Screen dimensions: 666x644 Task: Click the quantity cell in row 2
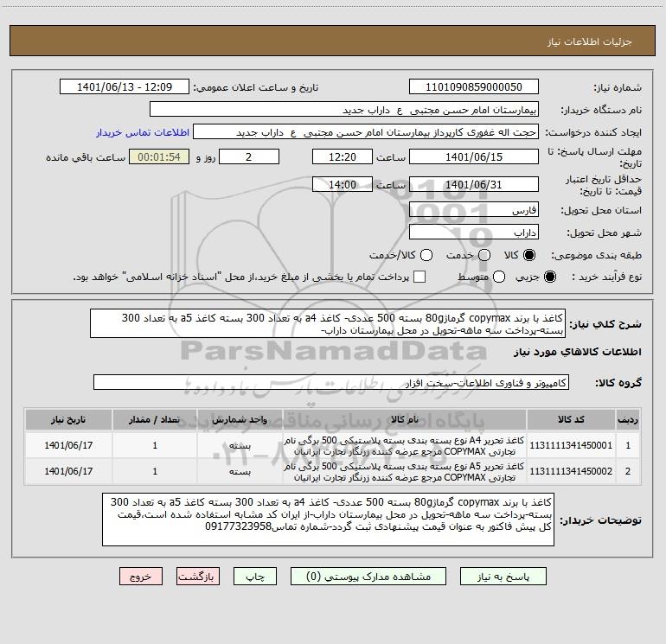[x=155, y=471]
